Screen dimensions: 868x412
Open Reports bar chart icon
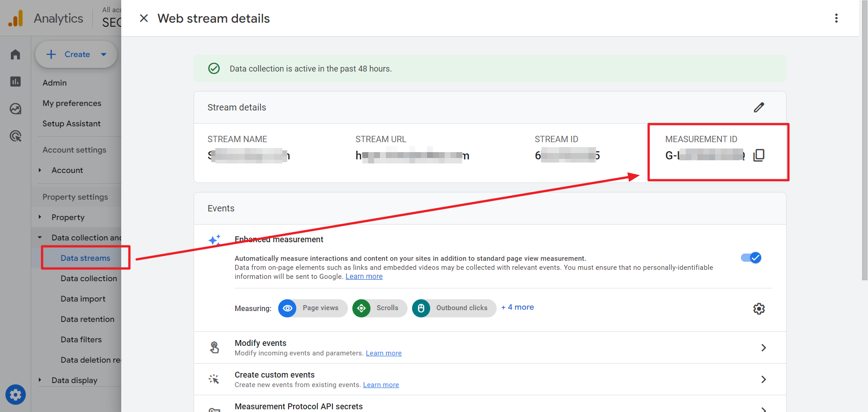[x=15, y=81]
